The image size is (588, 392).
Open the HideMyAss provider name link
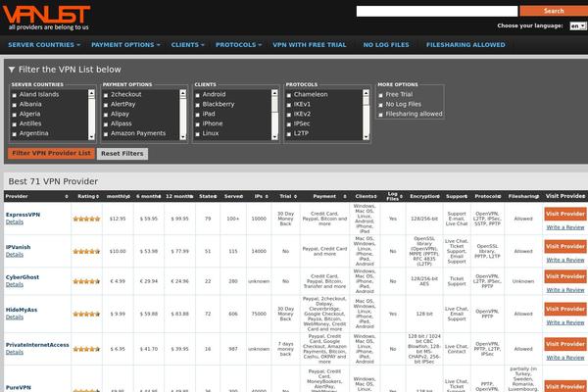pos(22,310)
